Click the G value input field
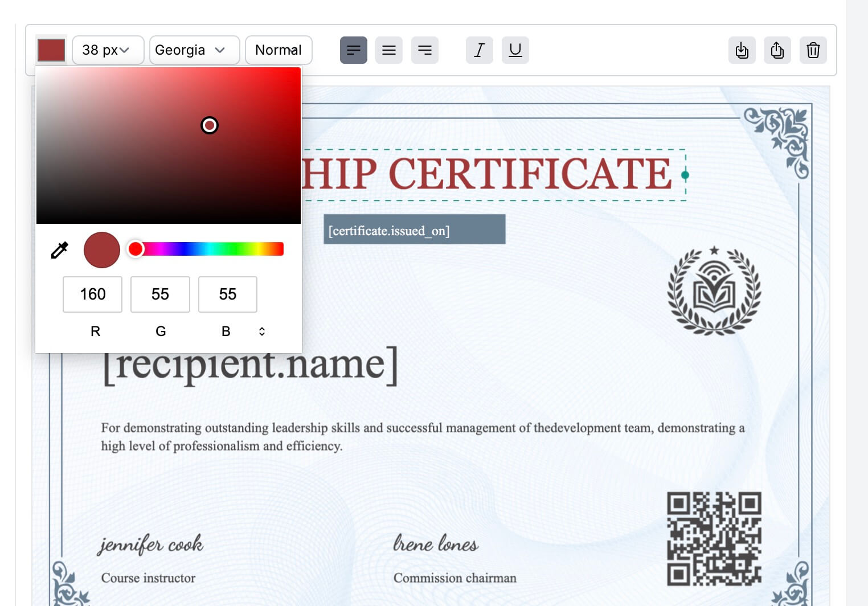This screenshot has width=868, height=606. (x=160, y=294)
